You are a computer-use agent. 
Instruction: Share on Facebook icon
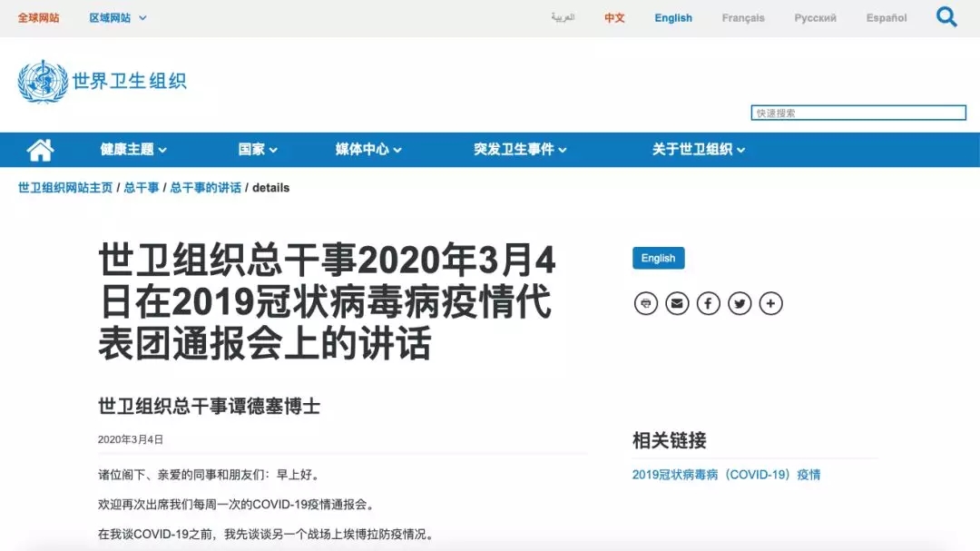click(x=708, y=303)
